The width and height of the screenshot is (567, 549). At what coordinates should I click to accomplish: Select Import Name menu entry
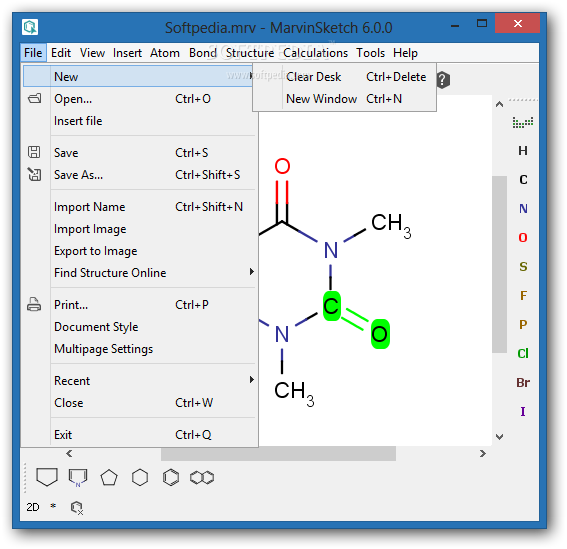[x=139, y=207]
